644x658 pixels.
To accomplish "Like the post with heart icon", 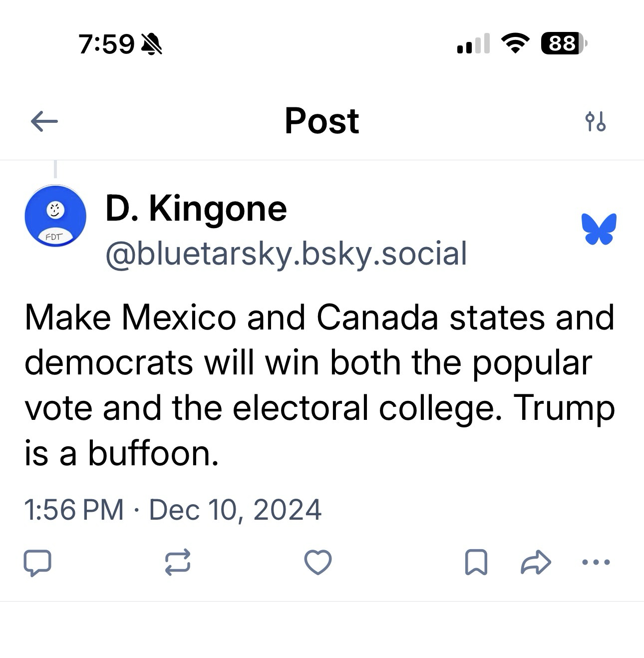I will point(318,563).
